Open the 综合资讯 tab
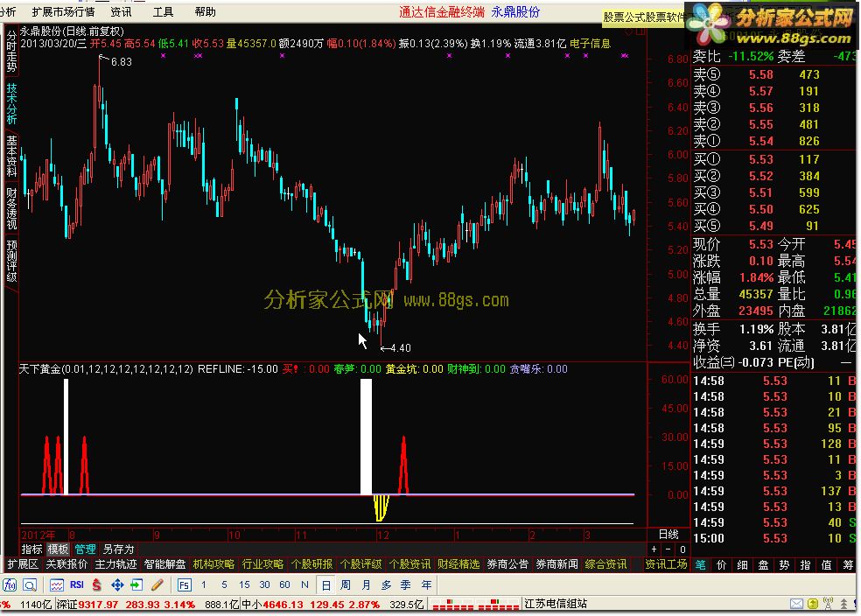This screenshot has height=616, width=861. [x=605, y=564]
